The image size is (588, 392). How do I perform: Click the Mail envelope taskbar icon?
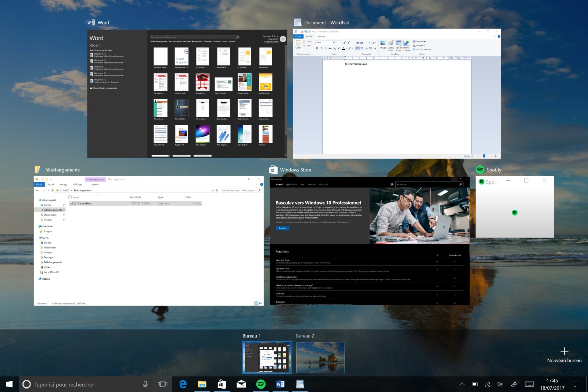tap(241, 384)
